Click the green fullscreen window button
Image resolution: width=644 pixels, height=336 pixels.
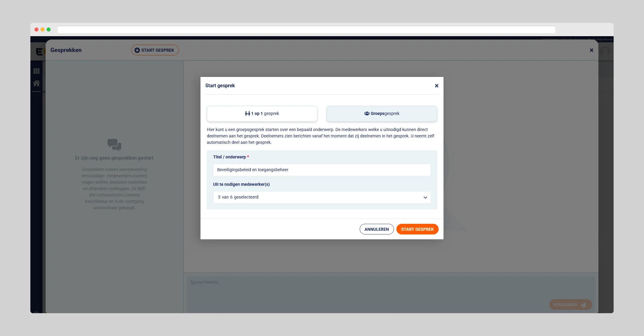pos(49,29)
